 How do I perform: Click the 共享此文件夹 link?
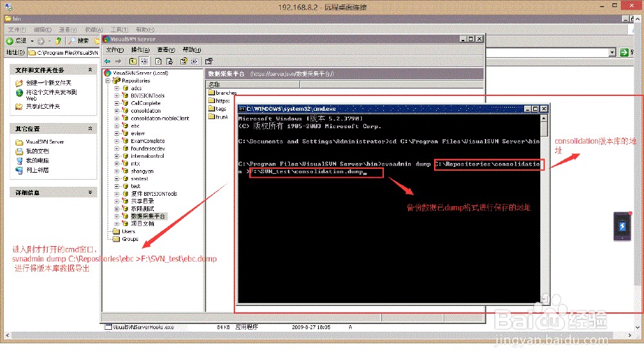point(43,106)
